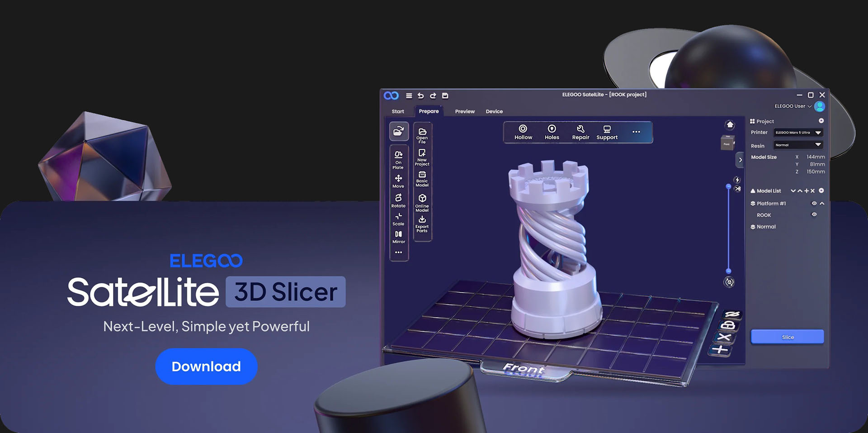The image size is (868, 433).
Task: Add a model with Model List plus
Action: [807, 191]
